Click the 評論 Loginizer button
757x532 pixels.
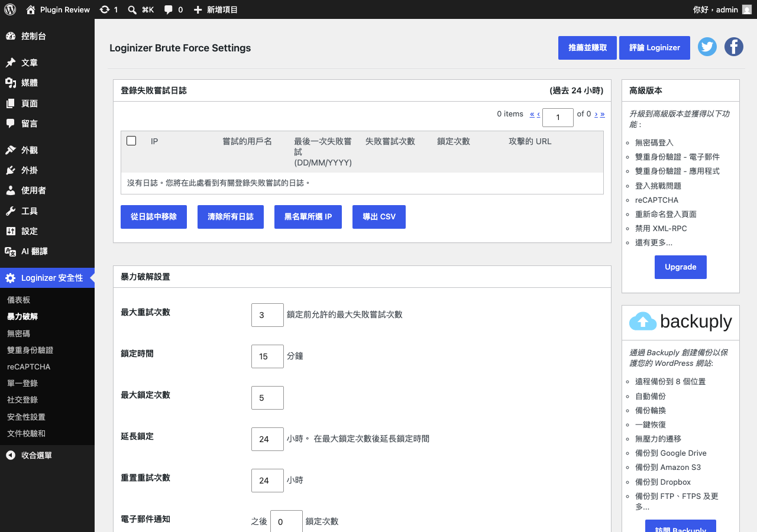655,48
